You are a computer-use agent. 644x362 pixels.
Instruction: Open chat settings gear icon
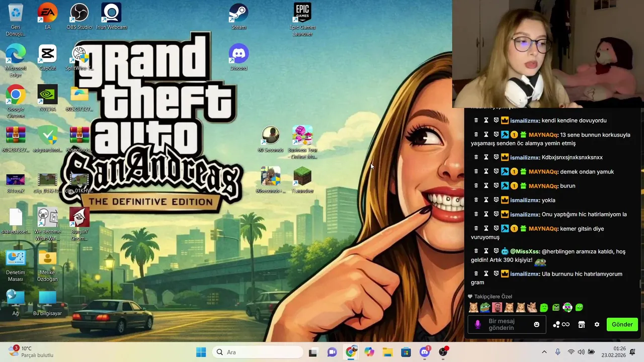click(x=597, y=325)
